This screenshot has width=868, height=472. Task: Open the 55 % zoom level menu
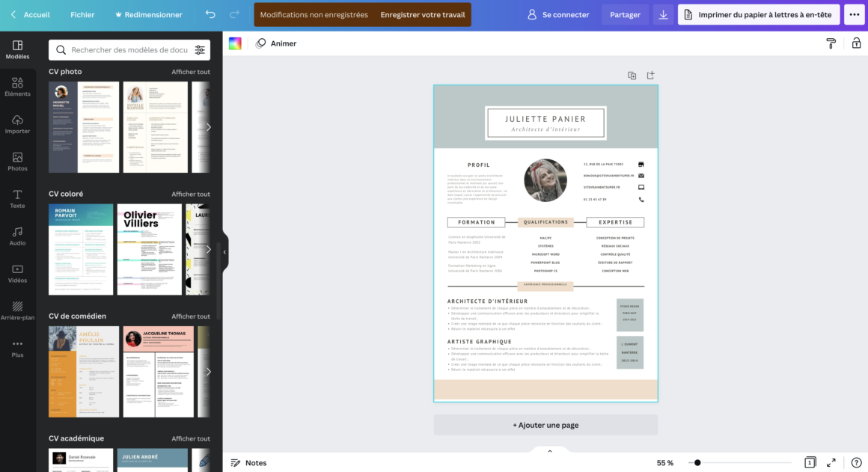(664, 462)
